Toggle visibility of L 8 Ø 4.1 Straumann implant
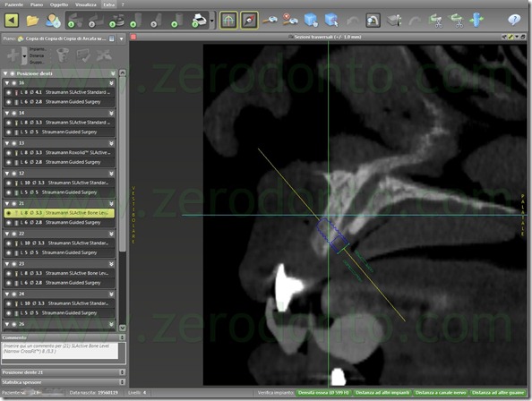Image resolution: width=532 pixels, height=401 pixels. point(9,92)
